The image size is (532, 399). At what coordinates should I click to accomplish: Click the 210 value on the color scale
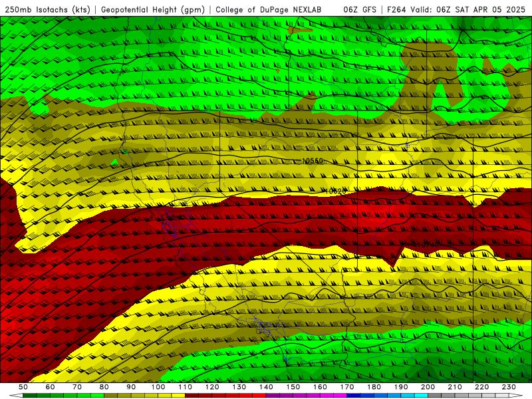pyautogui.click(x=455, y=387)
